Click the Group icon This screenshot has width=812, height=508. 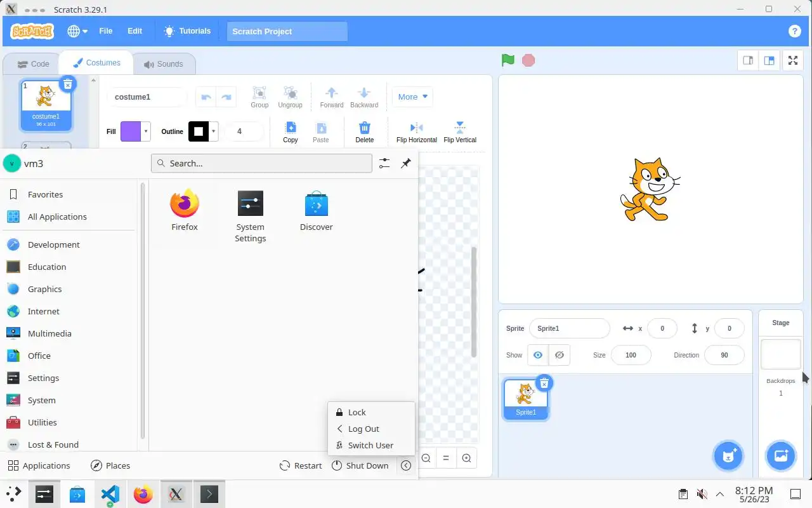(259, 97)
